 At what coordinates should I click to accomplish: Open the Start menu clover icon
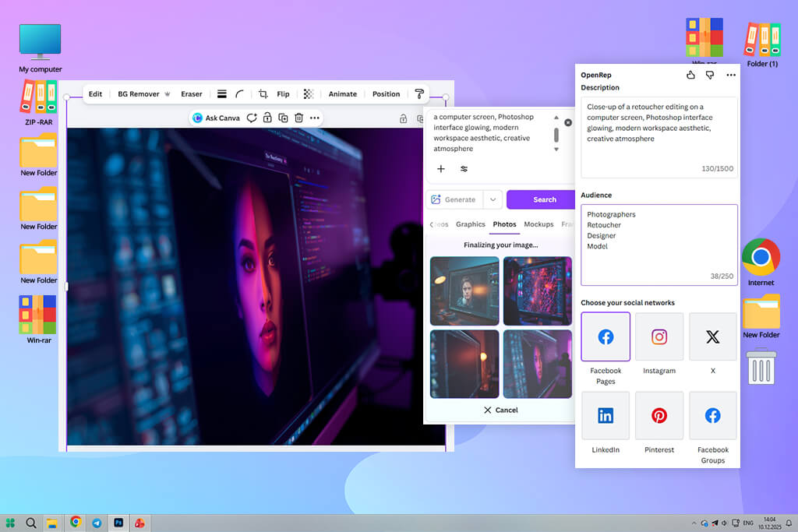10,523
